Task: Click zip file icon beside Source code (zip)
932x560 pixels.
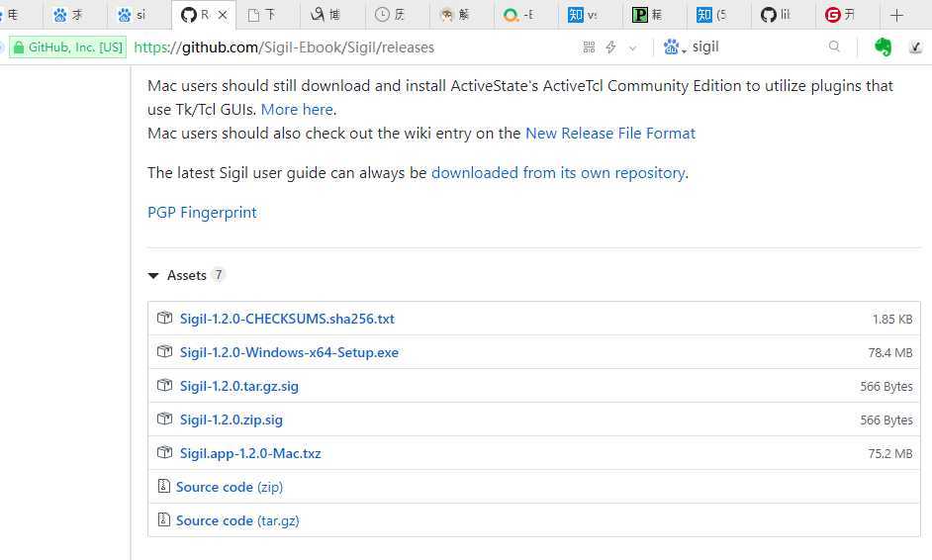Action: click(x=163, y=486)
